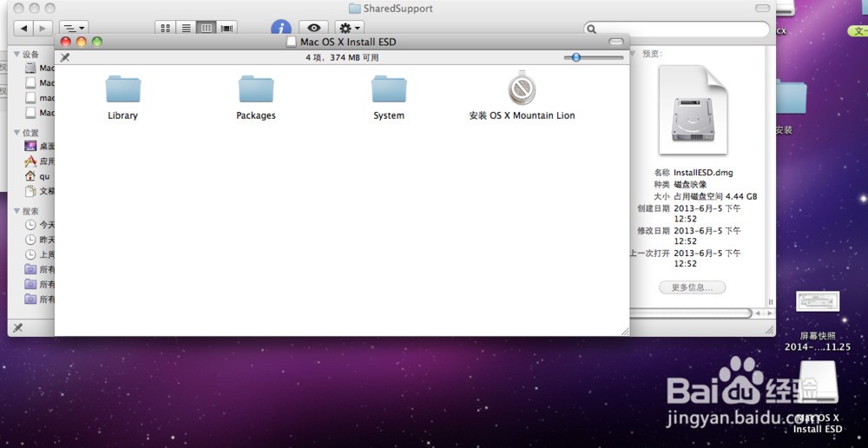Image resolution: width=868 pixels, height=448 pixels.
Task: Select 今天 search in sidebar
Action: pos(39,225)
